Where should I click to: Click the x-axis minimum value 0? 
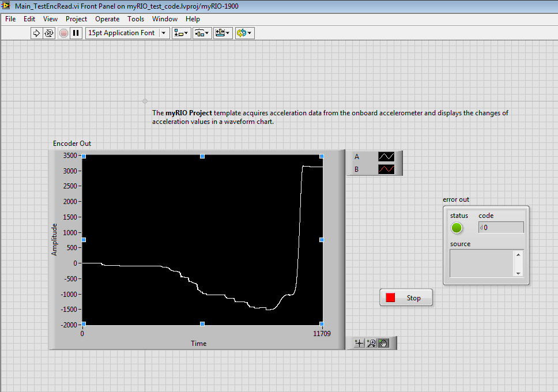82,334
